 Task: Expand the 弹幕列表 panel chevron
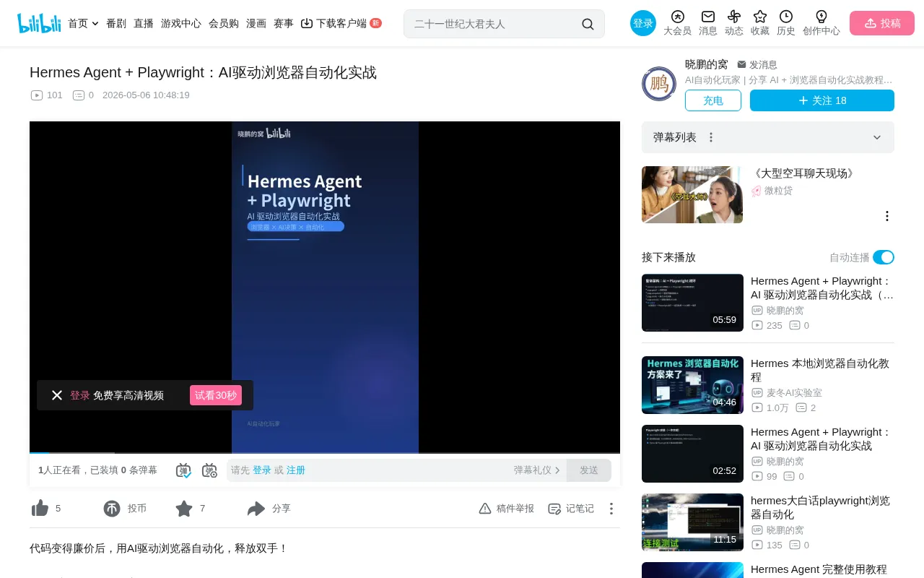[x=877, y=137]
